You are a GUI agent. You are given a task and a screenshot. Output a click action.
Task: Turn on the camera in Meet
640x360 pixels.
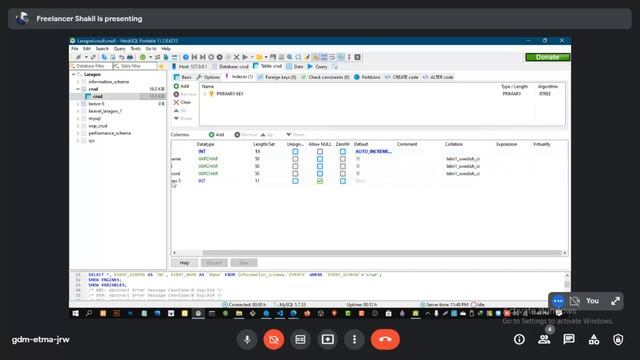[x=274, y=339]
